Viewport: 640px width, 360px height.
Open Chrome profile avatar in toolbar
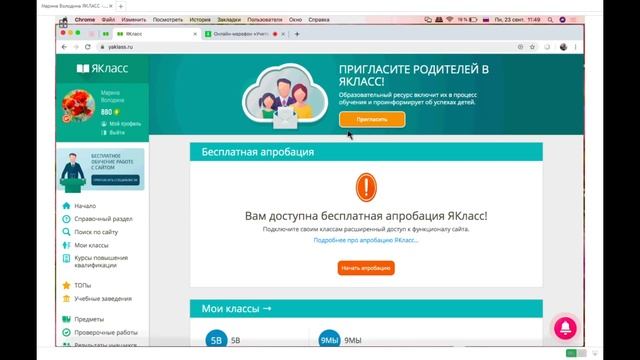(x=563, y=47)
